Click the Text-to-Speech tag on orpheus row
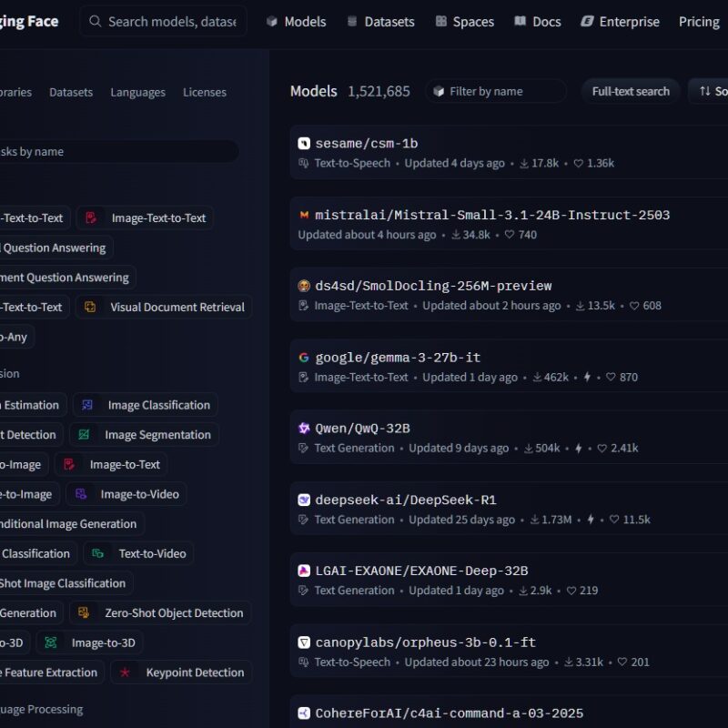The width and height of the screenshot is (728, 728). coord(352,662)
